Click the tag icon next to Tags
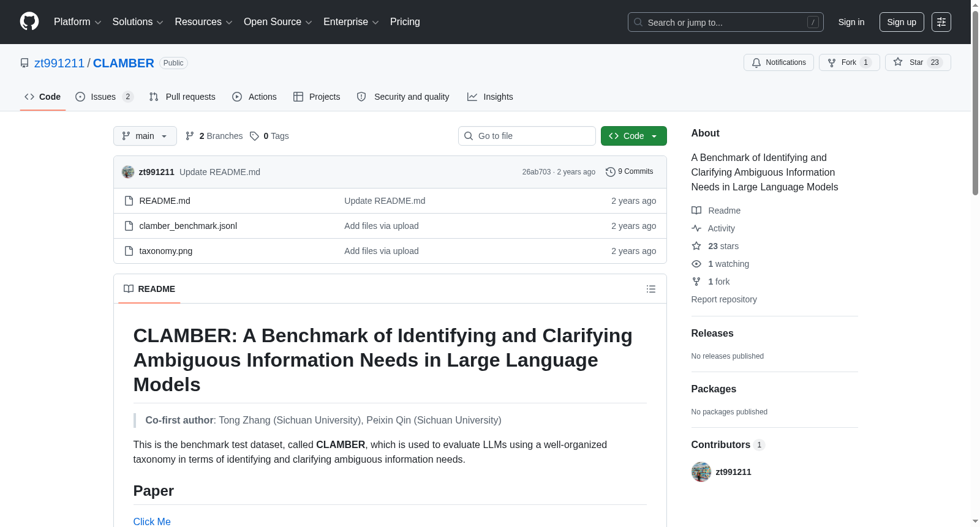 click(255, 136)
